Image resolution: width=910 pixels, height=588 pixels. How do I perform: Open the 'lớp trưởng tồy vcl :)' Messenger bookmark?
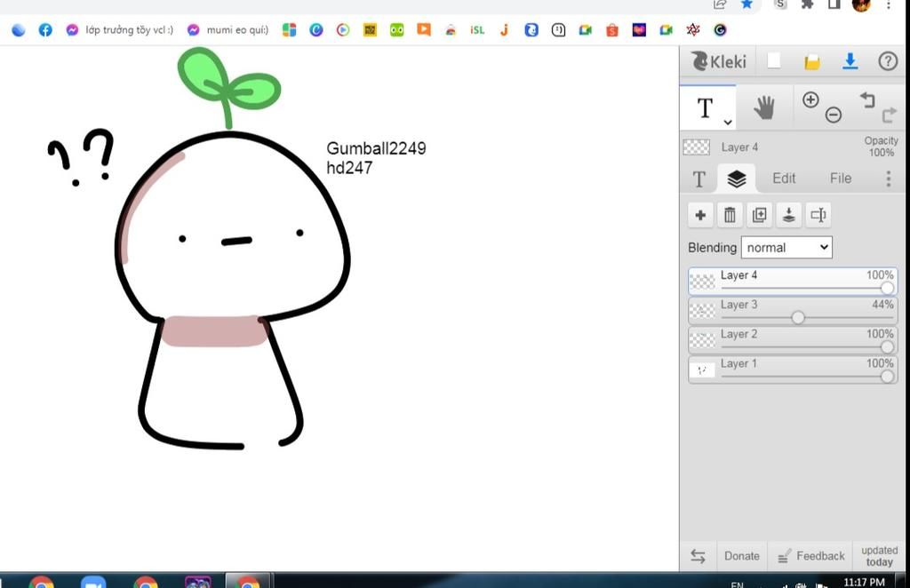click(x=120, y=30)
